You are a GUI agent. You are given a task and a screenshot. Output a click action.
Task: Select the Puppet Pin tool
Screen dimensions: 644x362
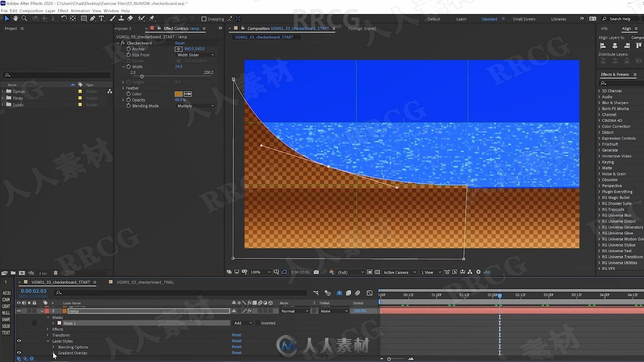tap(151, 19)
